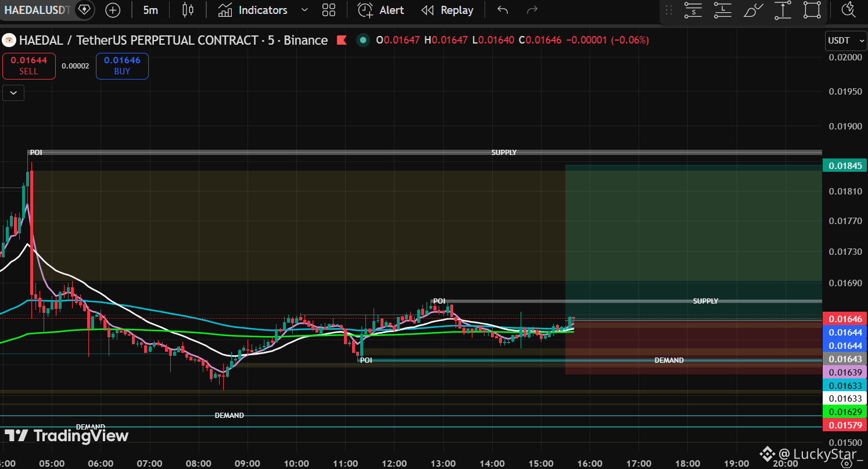Collapse the indicator legend chevron

pos(13,92)
